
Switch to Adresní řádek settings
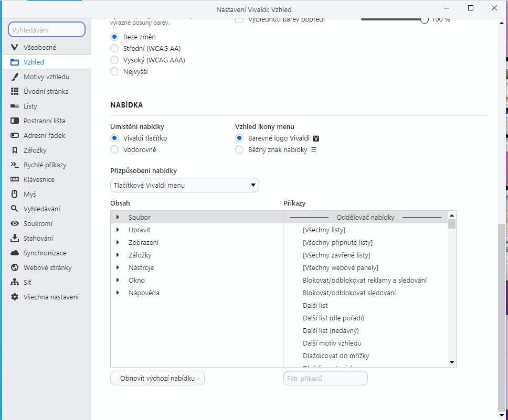pyautogui.click(x=47, y=135)
